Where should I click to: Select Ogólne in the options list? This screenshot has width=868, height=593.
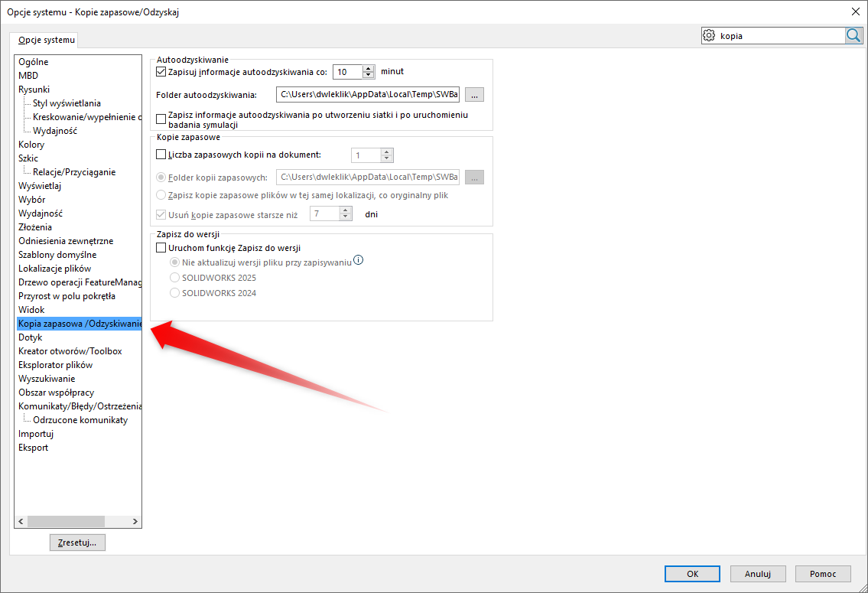(33, 62)
